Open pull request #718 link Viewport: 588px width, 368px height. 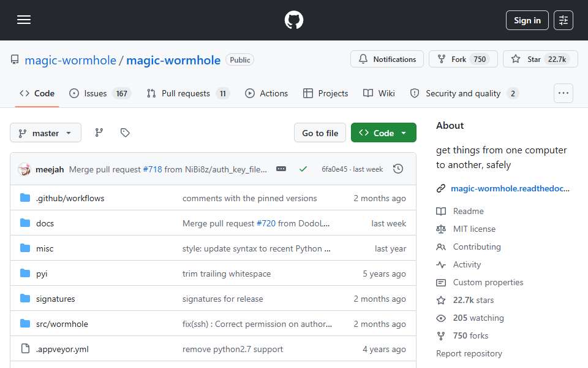pyautogui.click(x=153, y=169)
